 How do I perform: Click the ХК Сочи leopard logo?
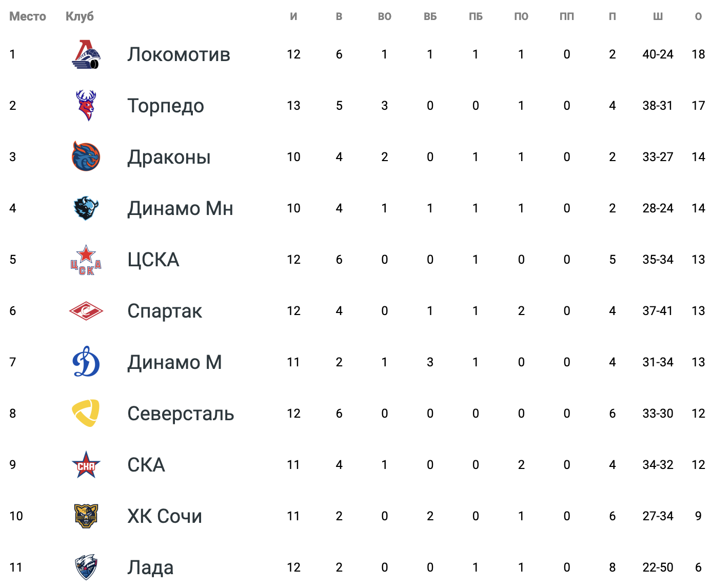coord(86,516)
